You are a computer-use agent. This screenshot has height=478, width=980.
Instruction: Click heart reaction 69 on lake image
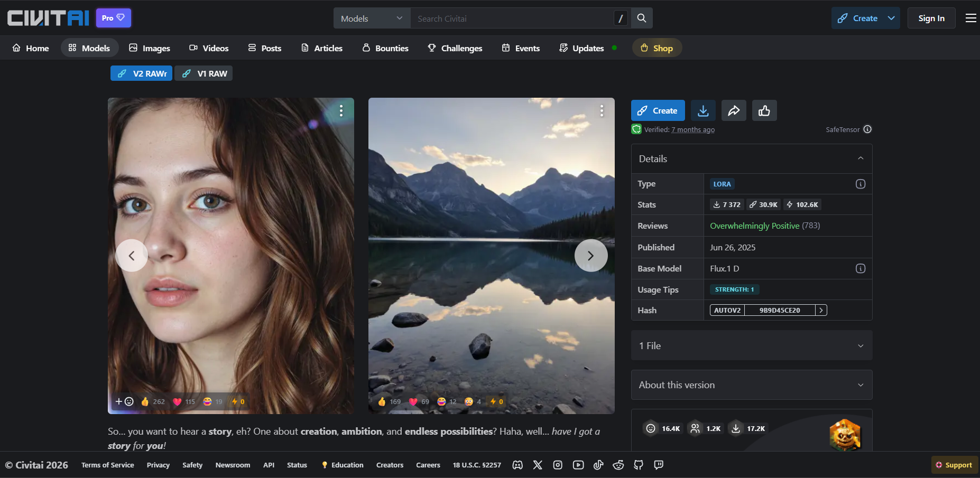pos(419,401)
